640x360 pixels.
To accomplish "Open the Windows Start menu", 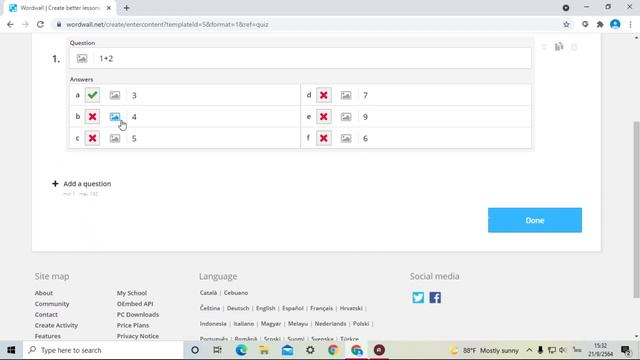I will pyautogui.click(x=11, y=350).
